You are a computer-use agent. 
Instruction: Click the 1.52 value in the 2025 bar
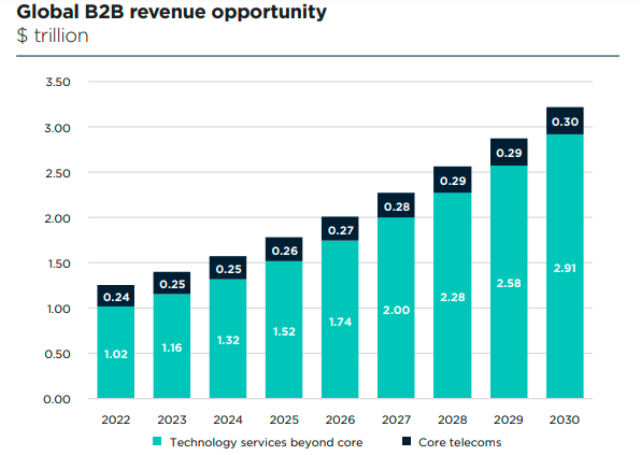tap(284, 331)
